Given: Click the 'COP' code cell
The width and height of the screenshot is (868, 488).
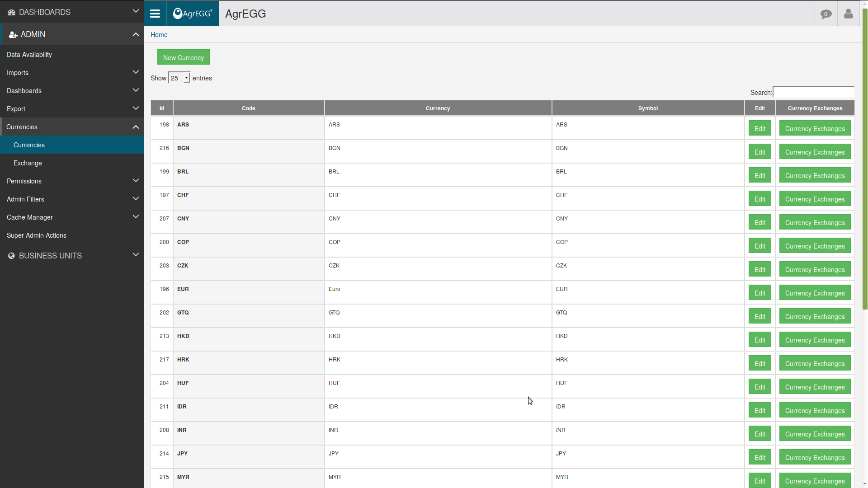Looking at the screenshot, I should [249, 245].
